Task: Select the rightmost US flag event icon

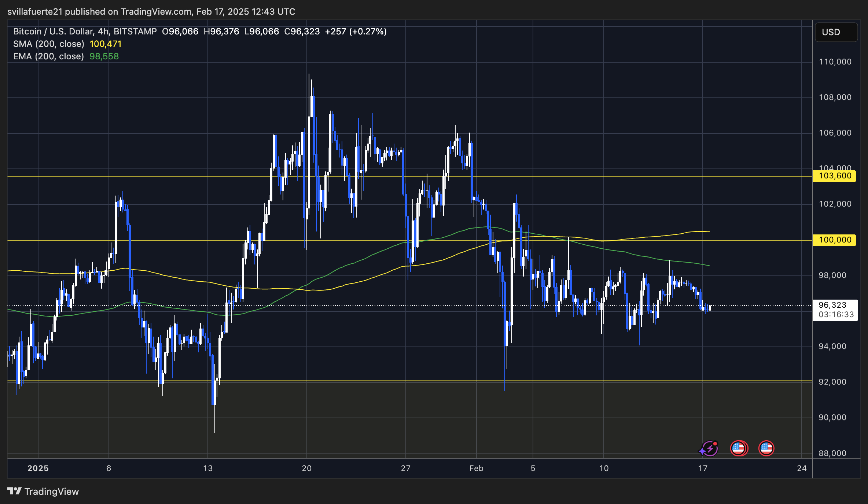Action: pos(766,448)
